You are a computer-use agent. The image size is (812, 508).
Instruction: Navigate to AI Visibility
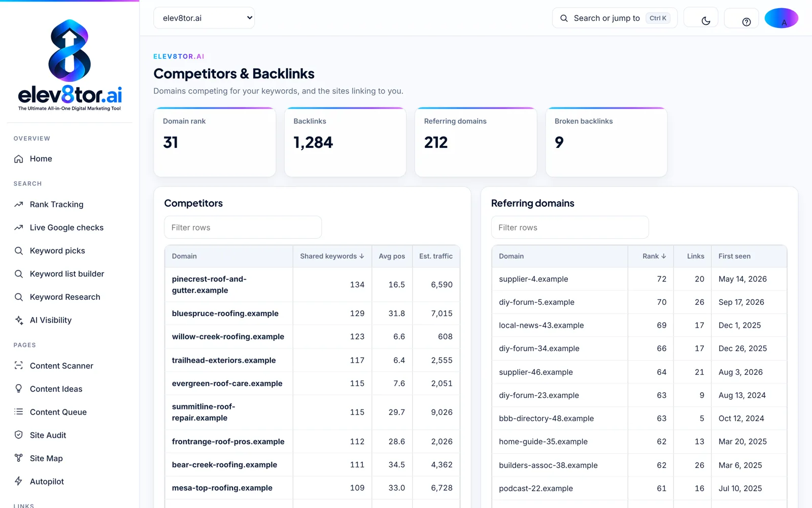pos(70,320)
